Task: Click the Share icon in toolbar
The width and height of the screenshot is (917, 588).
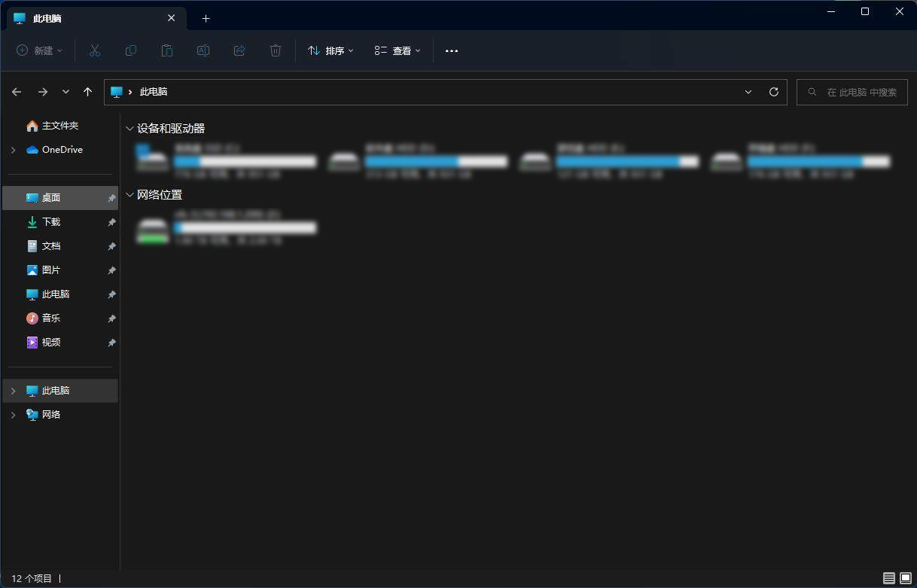Action: pos(239,50)
